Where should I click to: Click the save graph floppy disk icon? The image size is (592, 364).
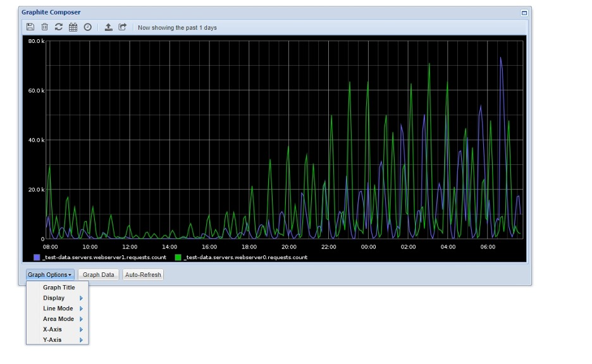click(x=30, y=27)
